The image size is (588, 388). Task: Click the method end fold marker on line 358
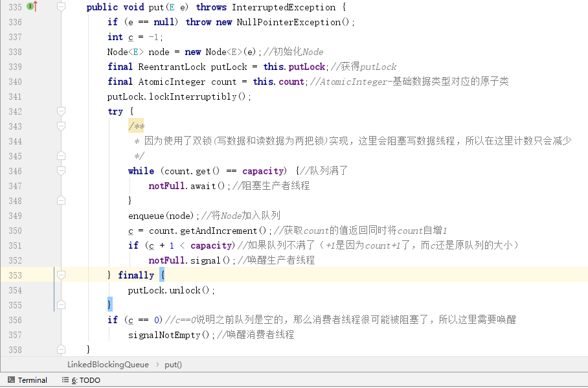pos(61,349)
